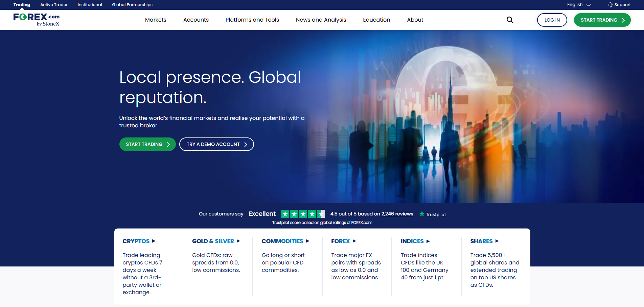Click 'Trustpilot score based on global ratings' note
Viewport: 644px width, 307px height.
click(x=322, y=223)
